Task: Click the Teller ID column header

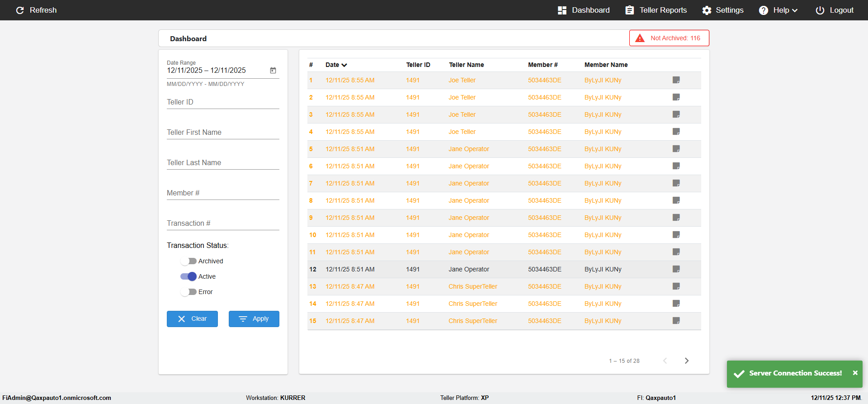Action: [x=418, y=65]
